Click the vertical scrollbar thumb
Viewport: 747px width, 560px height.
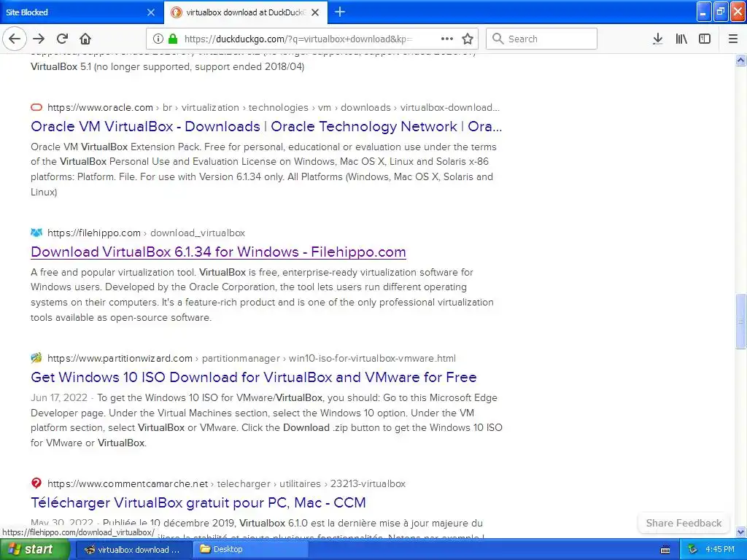click(740, 322)
